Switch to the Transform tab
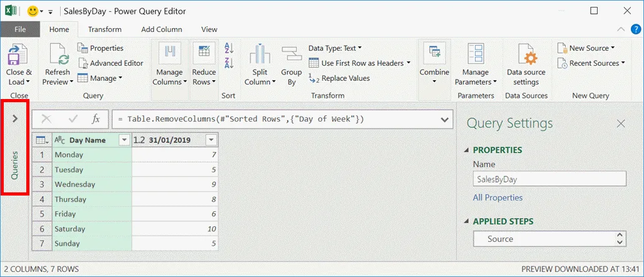644x277 pixels. pos(105,29)
